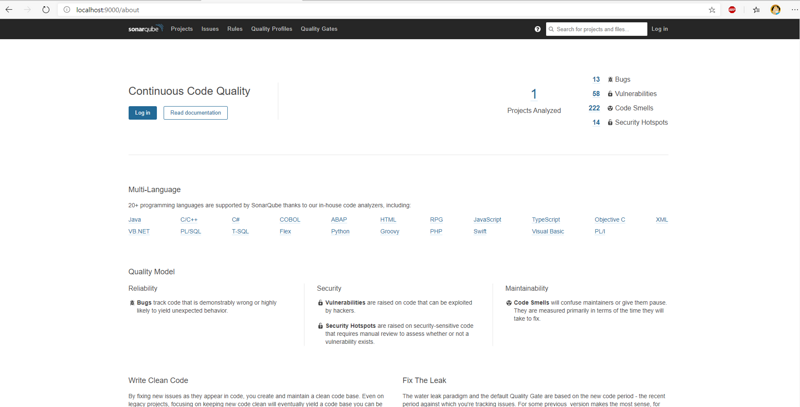
Task: Open the browser three-dot settings menu
Action: tap(794, 10)
